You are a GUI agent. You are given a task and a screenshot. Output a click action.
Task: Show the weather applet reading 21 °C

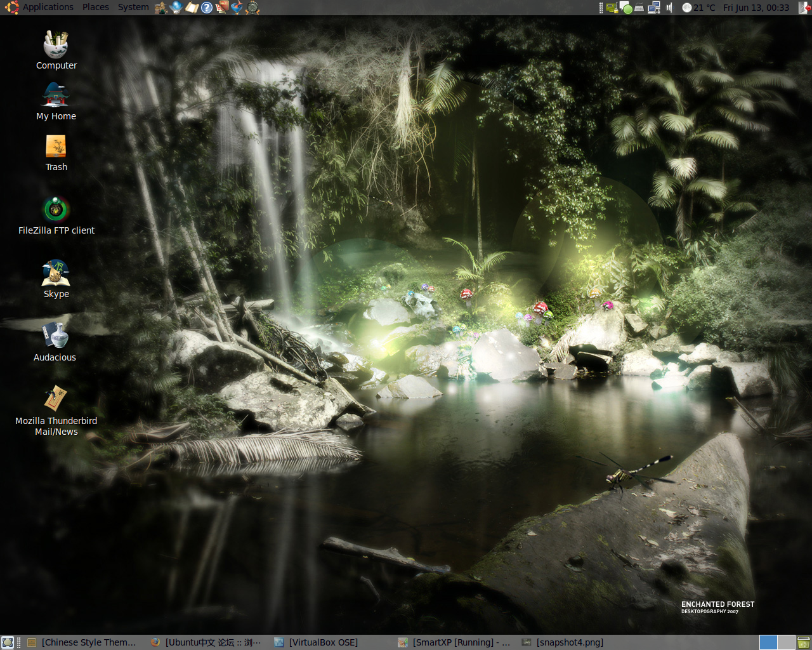tap(698, 8)
